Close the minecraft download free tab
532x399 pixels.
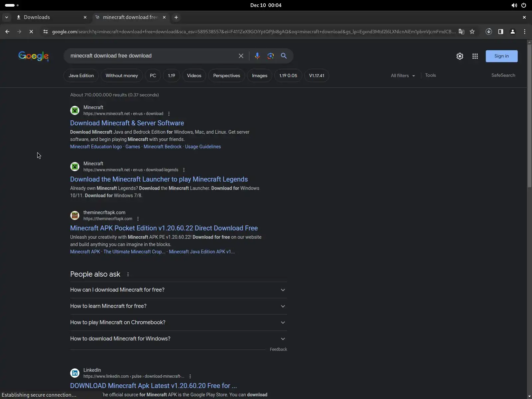click(164, 17)
